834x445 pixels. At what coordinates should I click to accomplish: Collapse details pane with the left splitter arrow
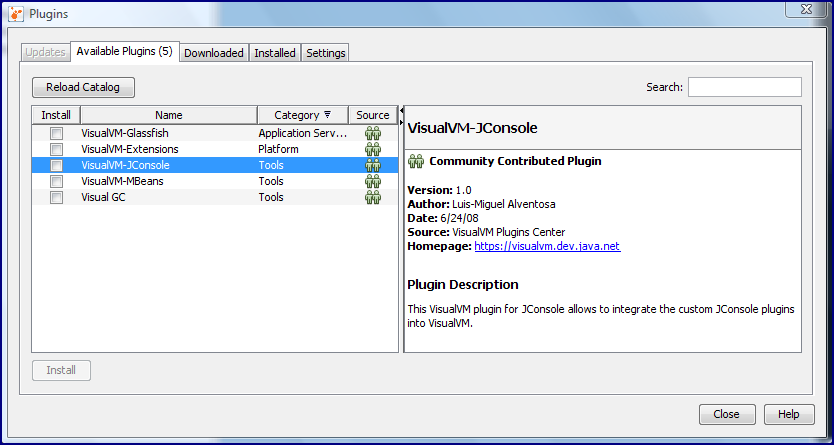pyautogui.click(x=401, y=111)
